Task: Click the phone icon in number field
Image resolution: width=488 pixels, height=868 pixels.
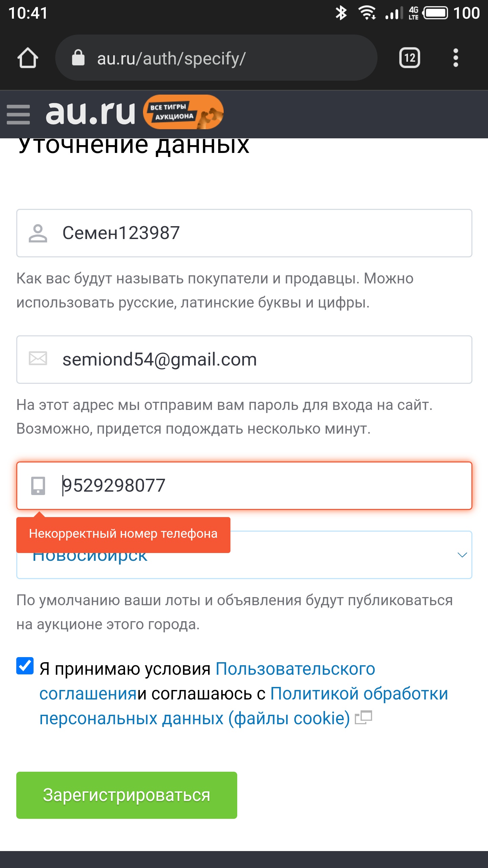Action: point(38,486)
